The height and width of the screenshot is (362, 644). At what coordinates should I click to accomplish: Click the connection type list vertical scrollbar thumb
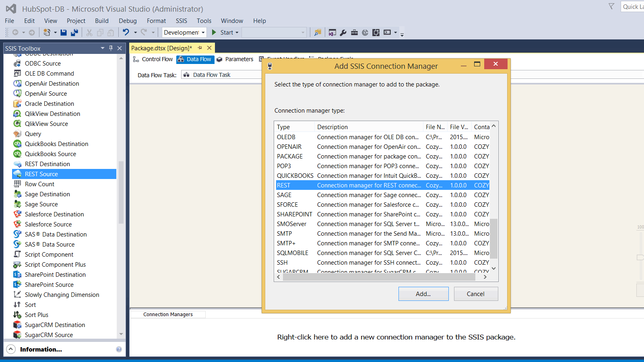494,239
